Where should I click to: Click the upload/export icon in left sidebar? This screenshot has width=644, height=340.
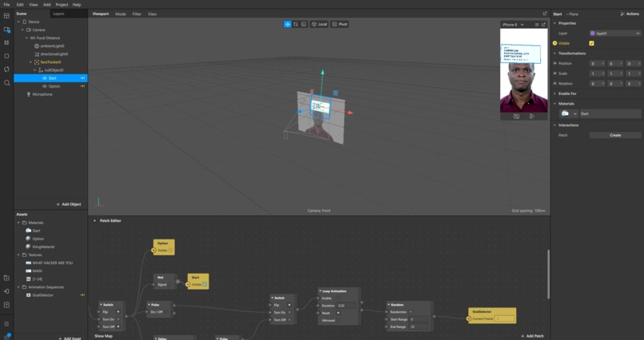6,305
